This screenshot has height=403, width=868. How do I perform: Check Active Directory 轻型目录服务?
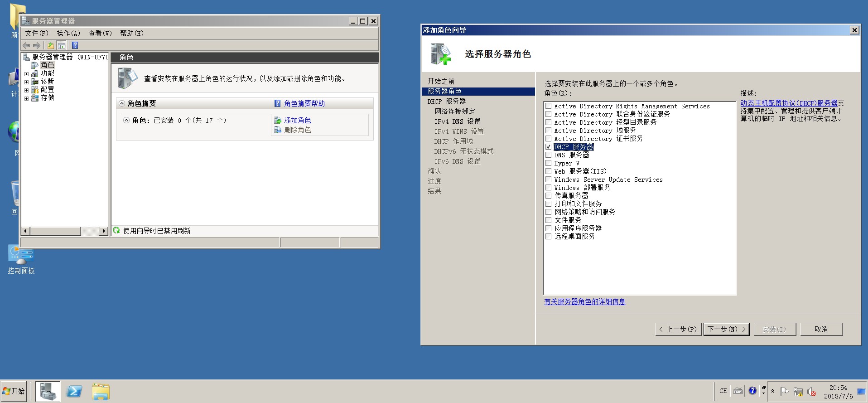548,122
